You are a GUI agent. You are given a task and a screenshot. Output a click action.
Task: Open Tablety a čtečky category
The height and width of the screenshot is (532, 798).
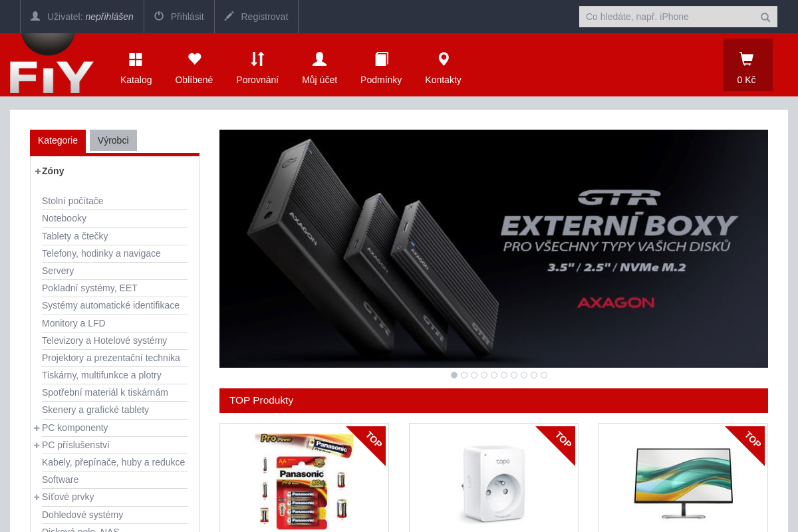[x=75, y=236]
